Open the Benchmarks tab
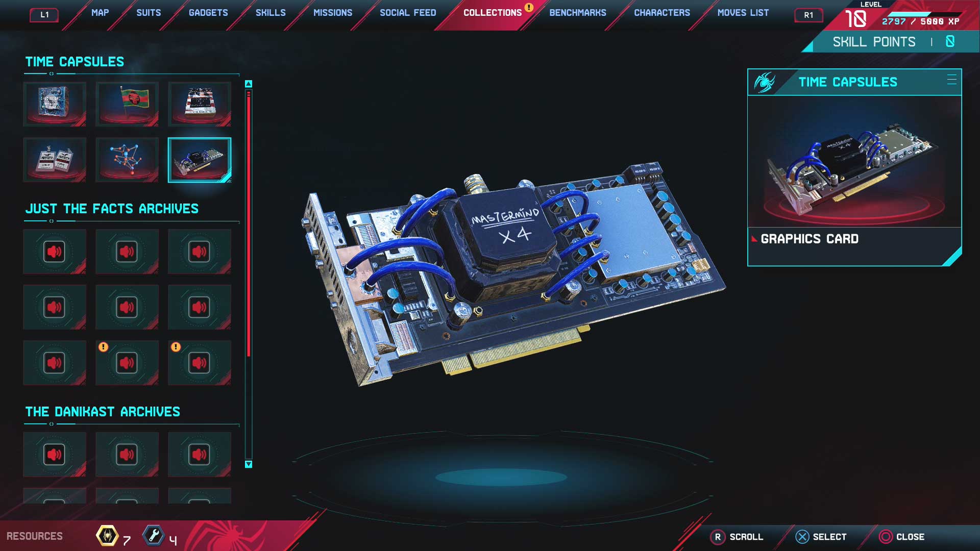The width and height of the screenshot is (980, 551). (578, 13)
